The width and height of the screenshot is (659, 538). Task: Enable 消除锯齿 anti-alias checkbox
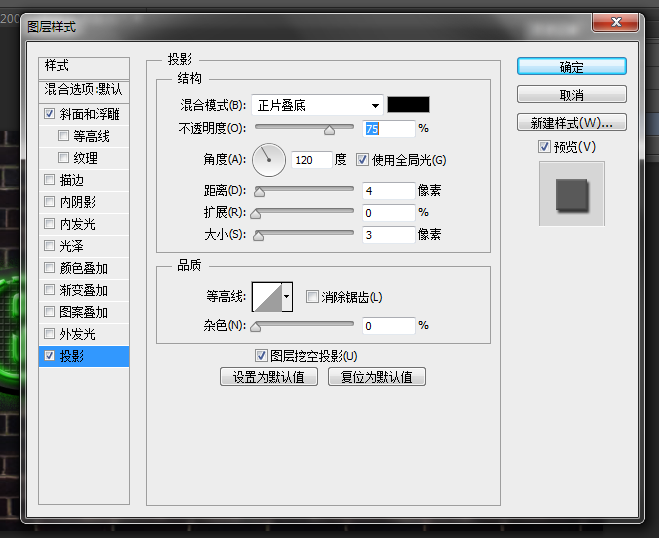coord(313,297)
